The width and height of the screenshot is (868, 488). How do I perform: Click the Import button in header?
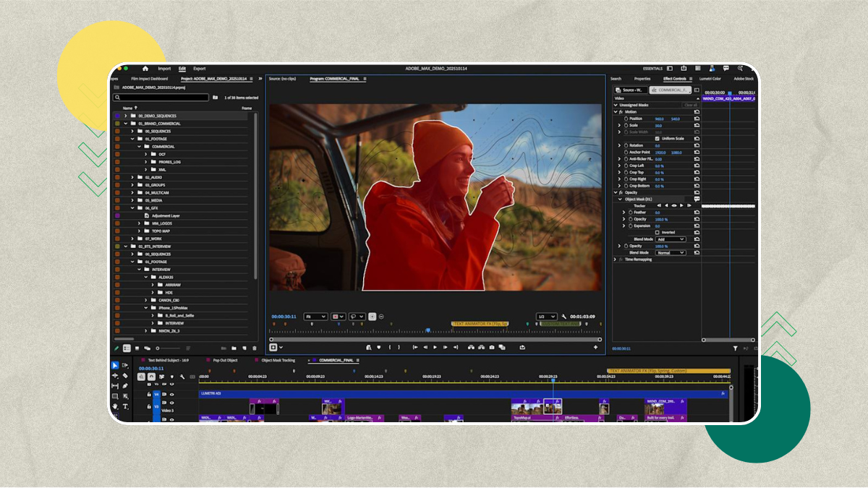coord(164,69)
